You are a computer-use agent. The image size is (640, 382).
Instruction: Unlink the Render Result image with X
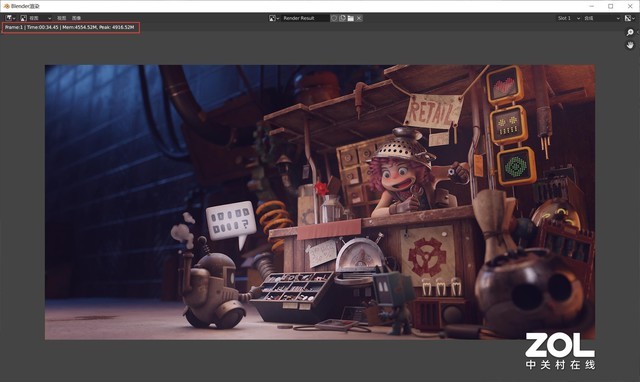pos(359,18)
